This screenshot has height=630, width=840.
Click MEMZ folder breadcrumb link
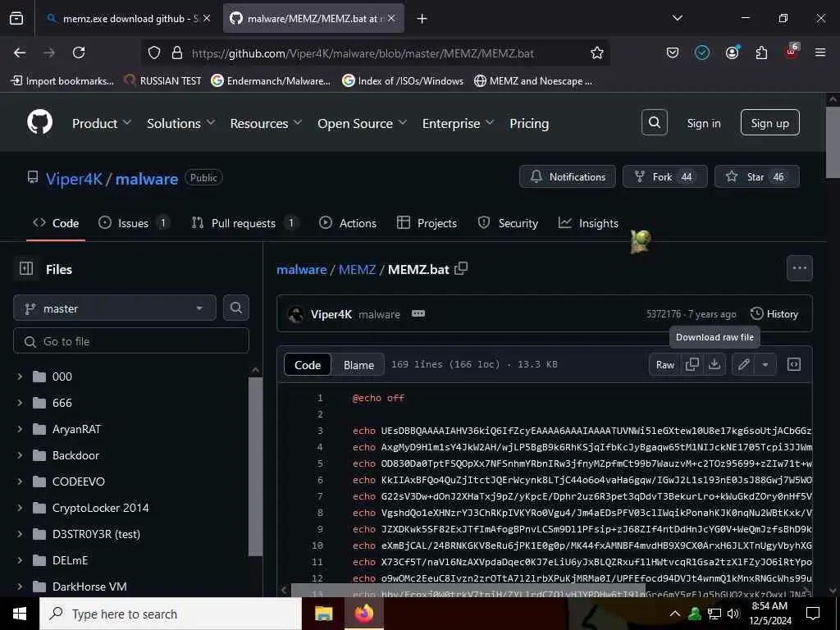pyautogui.click(x=357, y=269)
